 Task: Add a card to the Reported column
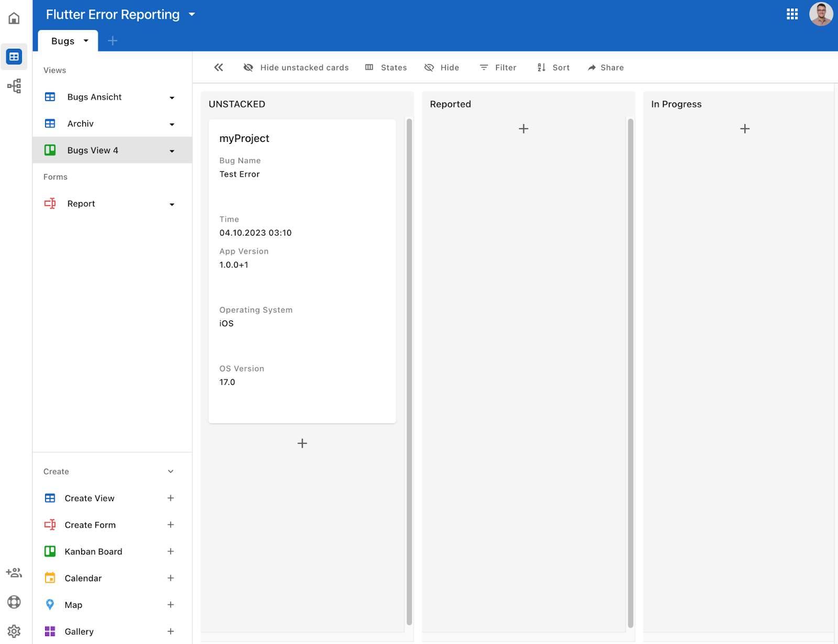pyautogui.click(x=523, y=129)
